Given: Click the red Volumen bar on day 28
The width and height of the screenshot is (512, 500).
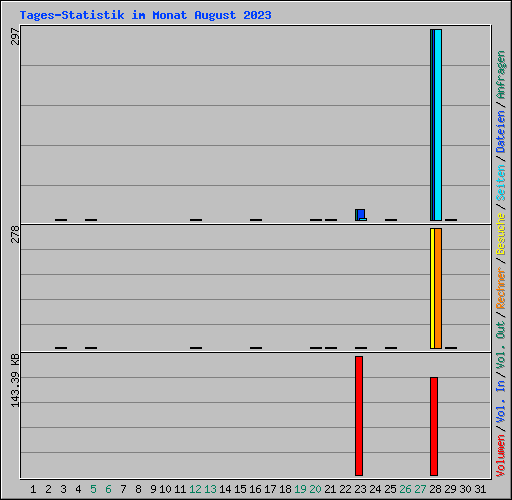Looking at the screenshot, I should 434,426.
